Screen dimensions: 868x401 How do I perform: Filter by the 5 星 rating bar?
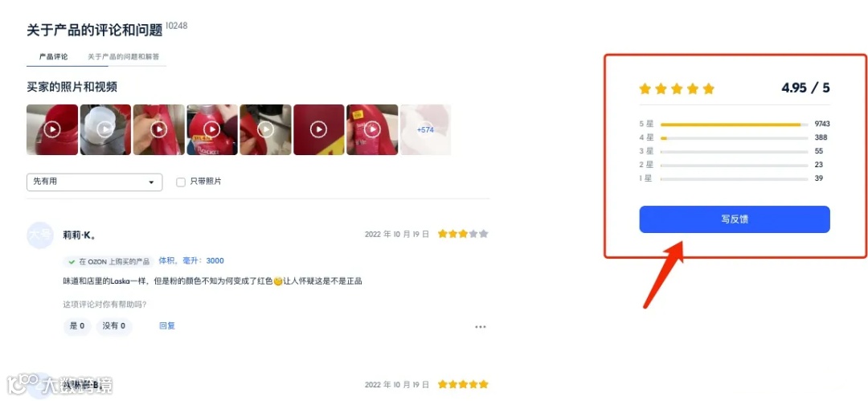[734, 124]
